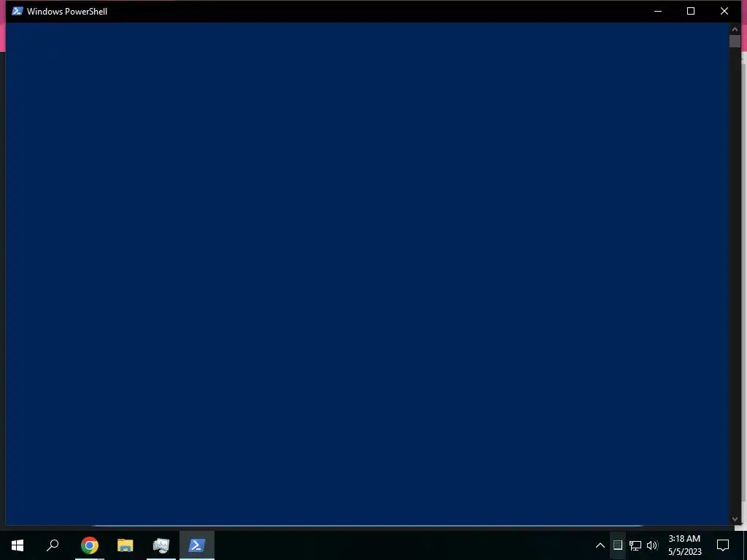Open File Explorer from the taskbar
747x560 pixels.
click(125, 545)
